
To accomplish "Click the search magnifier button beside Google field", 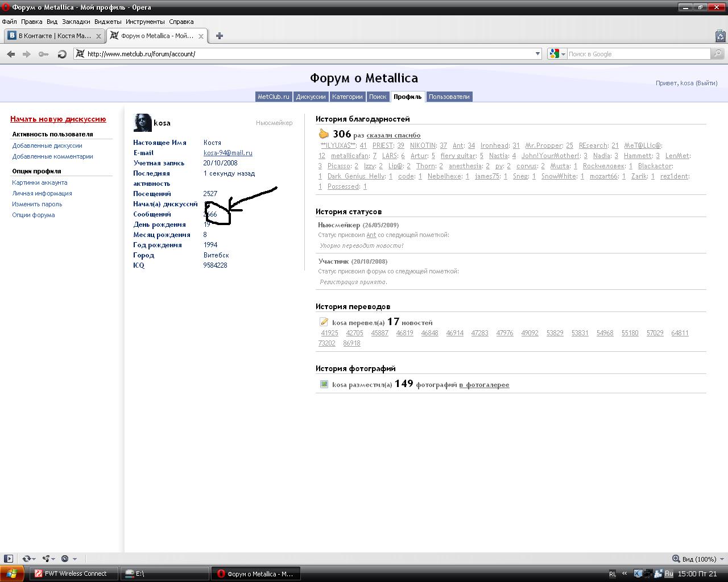I will 718,54.
